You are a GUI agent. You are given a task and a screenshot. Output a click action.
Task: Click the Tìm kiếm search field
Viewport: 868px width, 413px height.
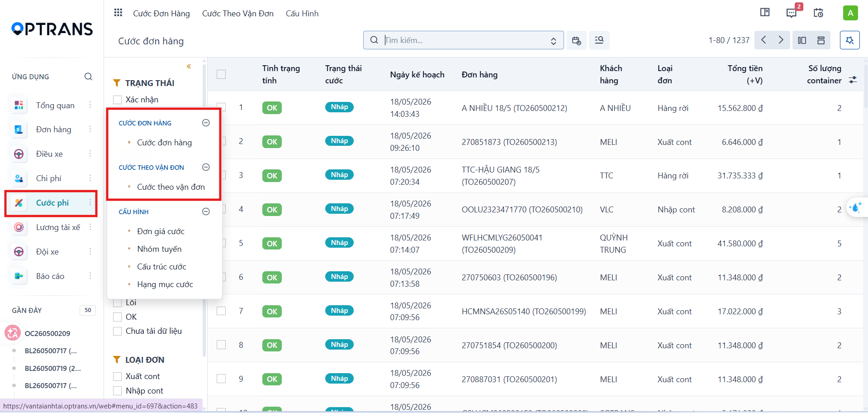pyautogui.click(x=464, y=40)
